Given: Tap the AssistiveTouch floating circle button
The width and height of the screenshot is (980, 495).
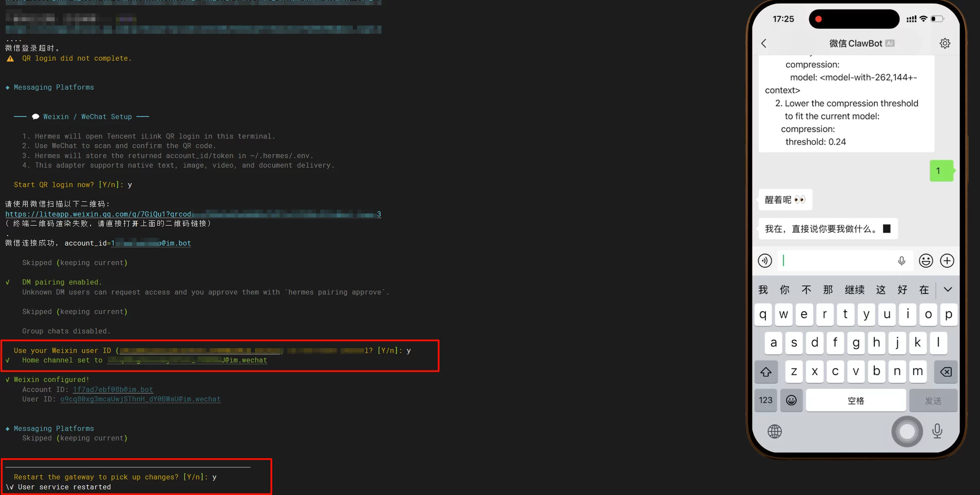Looking at the screenshot, I should [x=907, y=431].
